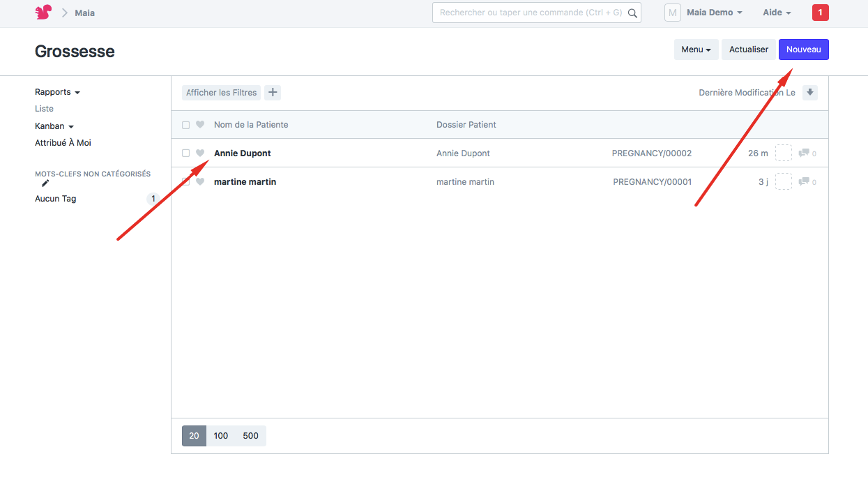868x491 pixels.
Task: Click the Nouveau button
Action: click(803, 50)
